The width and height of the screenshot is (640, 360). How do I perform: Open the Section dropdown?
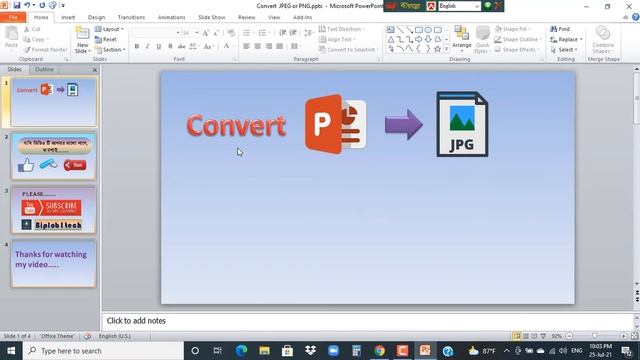[x=110, y=49]
